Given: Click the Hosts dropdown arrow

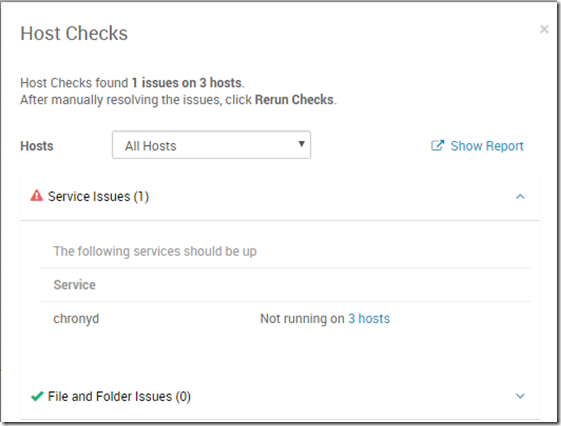Looking at the screenshot, I should 301,144.
